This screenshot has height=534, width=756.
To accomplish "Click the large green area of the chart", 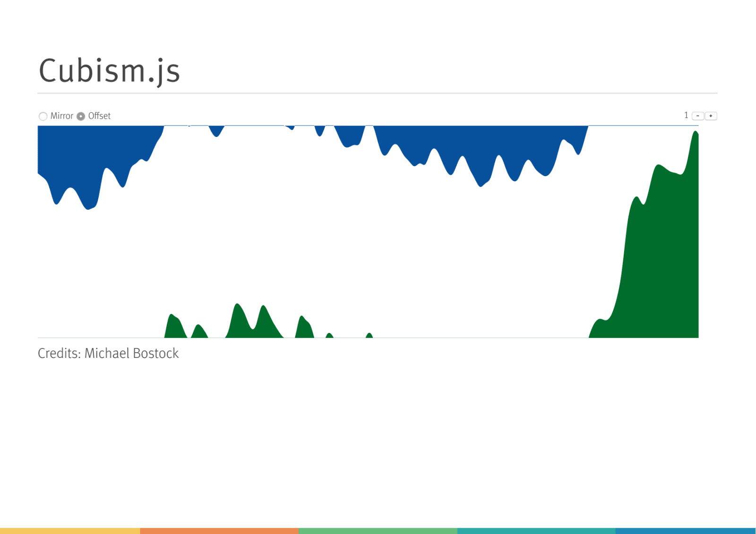I will pos(661,264).
